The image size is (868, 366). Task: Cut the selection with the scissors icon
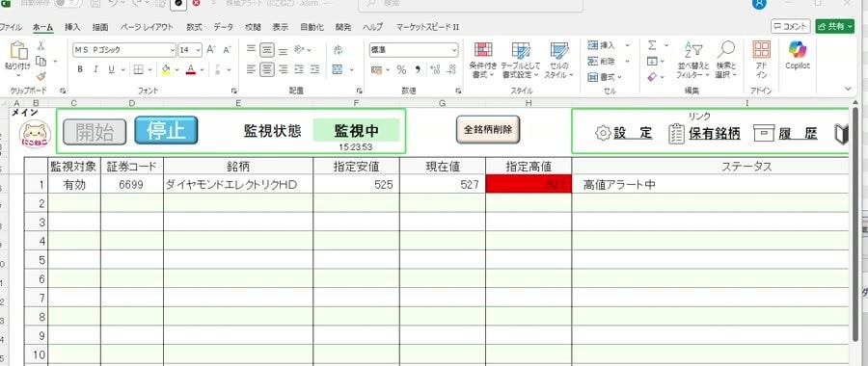[x=41, y=46]
